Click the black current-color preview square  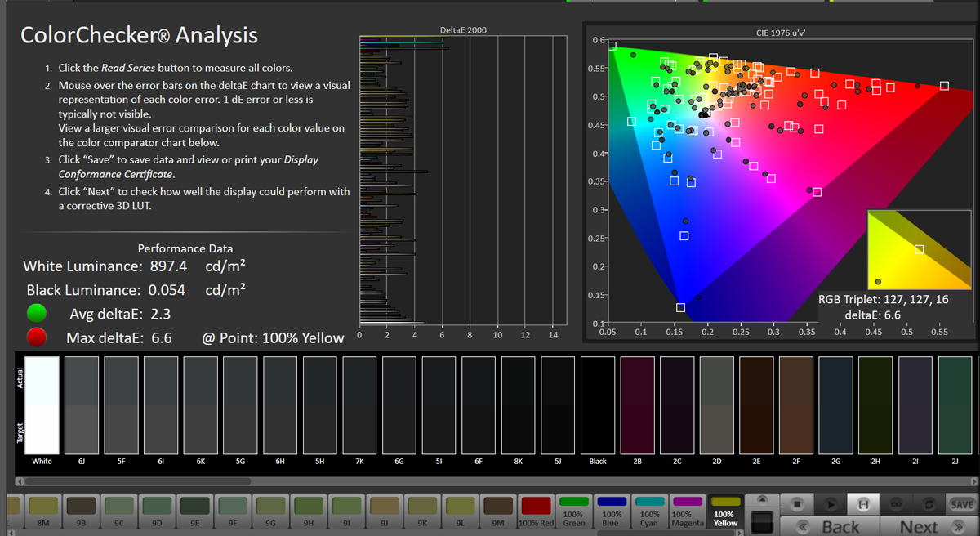coord(762,521)
